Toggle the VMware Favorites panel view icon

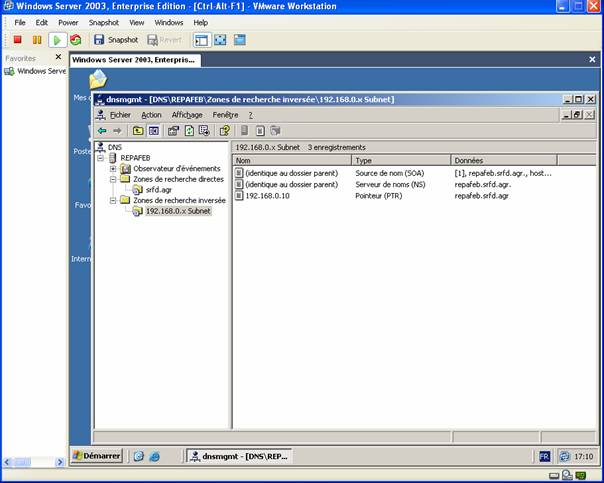201,40
